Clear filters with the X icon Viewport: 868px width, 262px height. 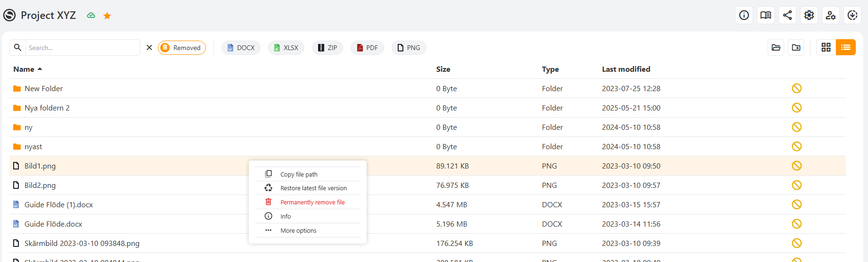149,47
